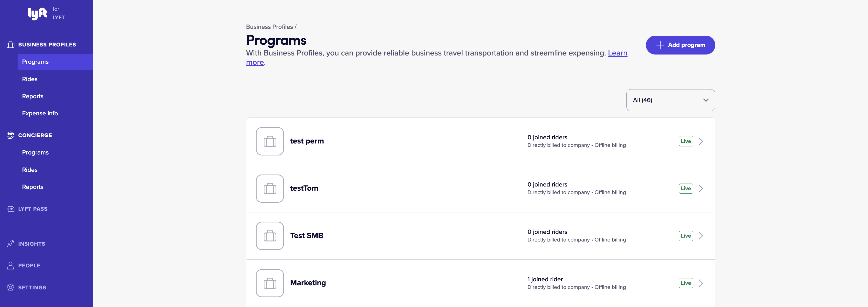Click the Insights chart icon
Screen dimensions: 868x307
pos(11,243)
